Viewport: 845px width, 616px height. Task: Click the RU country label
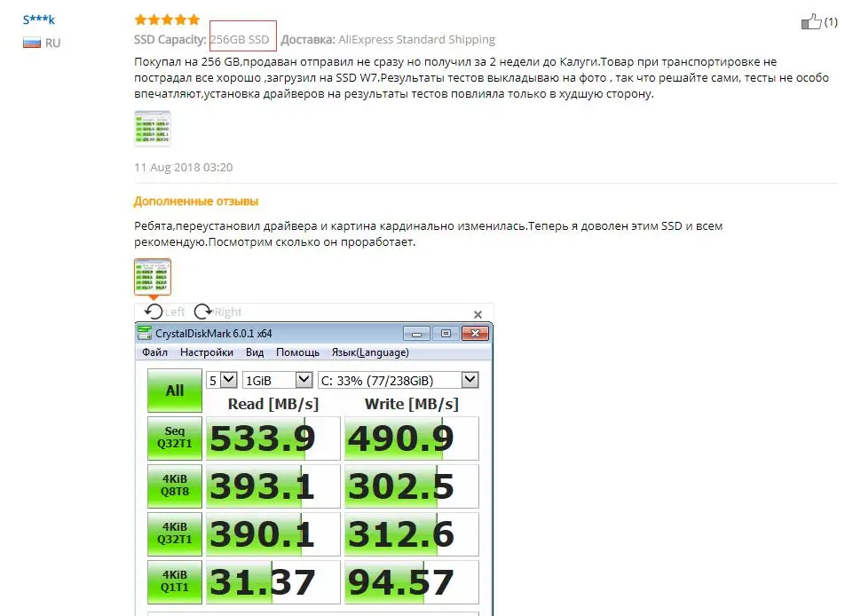pyautogui.click(x=53, y=43)
